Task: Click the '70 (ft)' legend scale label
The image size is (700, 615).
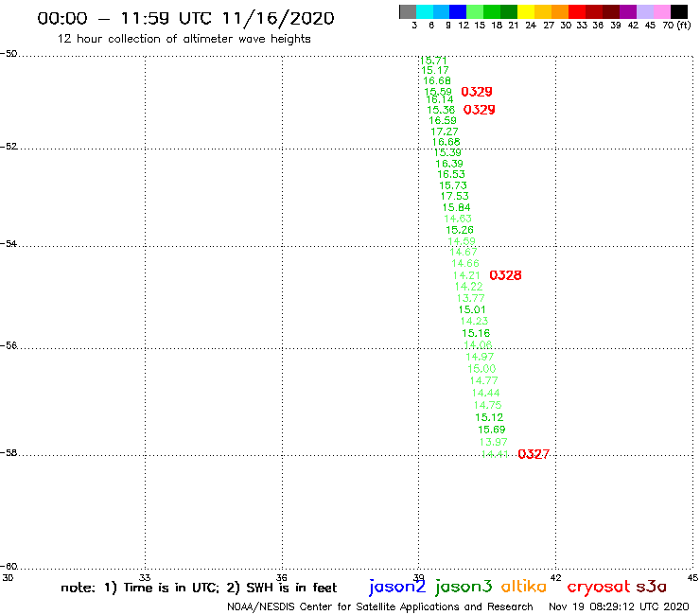Action: [x=676, y=26]
